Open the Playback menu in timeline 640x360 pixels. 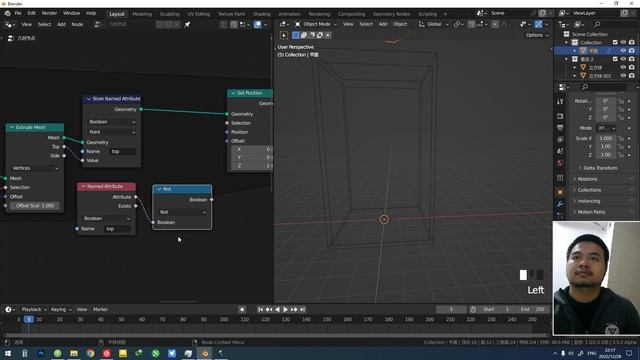click(x=33, y=309)
